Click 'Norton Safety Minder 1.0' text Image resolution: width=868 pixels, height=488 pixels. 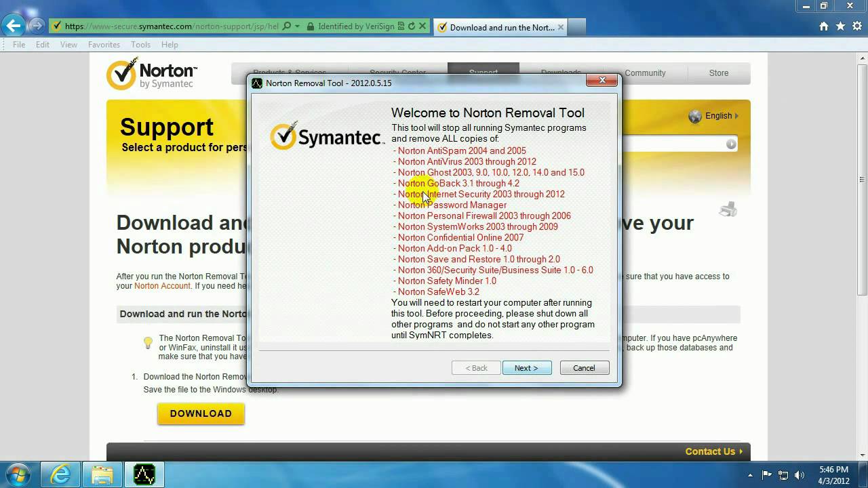click(447, 281)
